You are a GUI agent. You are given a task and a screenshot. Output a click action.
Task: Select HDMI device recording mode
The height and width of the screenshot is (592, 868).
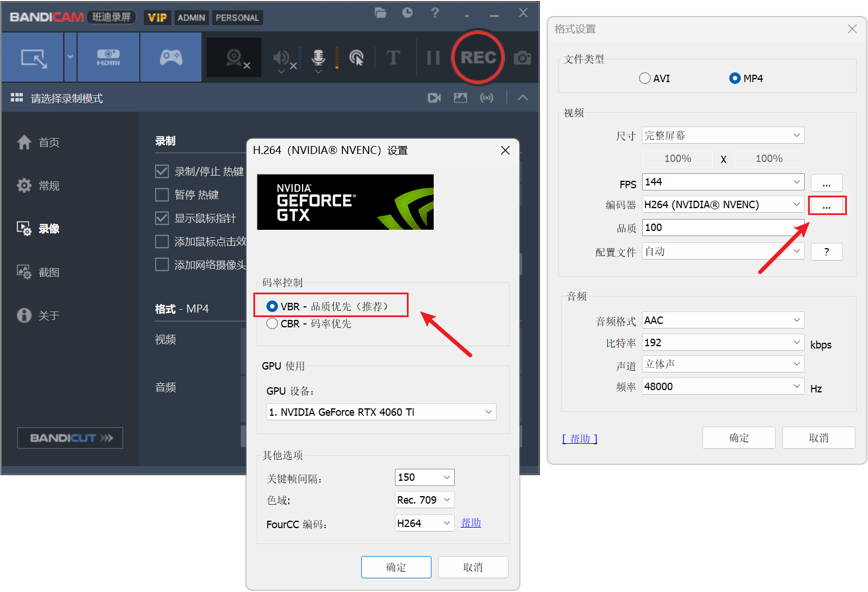[x=108, y=58]
